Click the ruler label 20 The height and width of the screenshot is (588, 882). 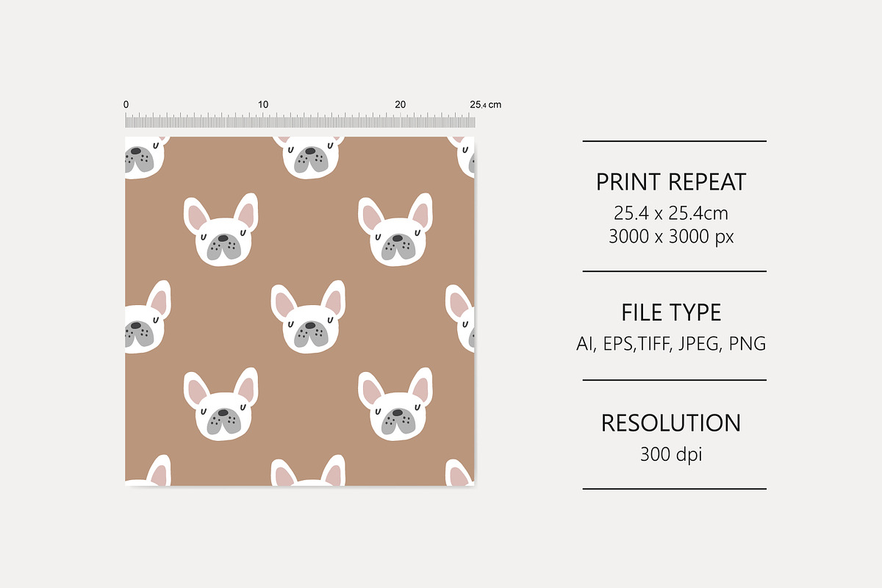coord(400,104)
